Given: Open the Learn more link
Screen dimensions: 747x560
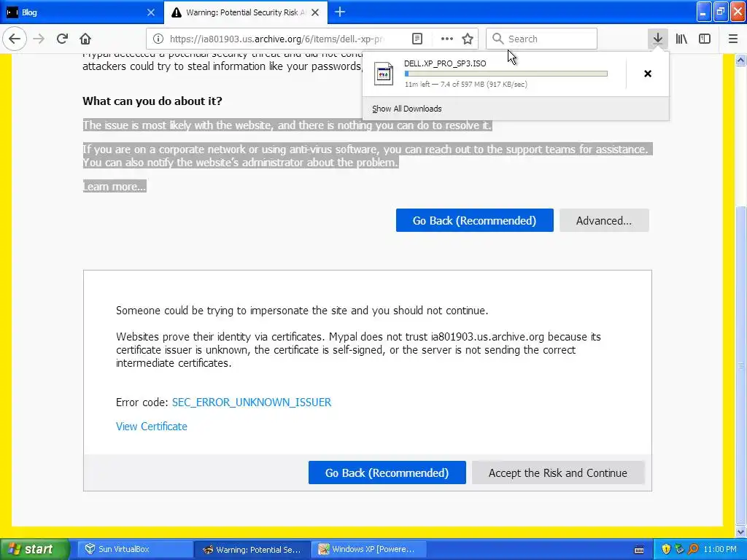Looking at the screenshot, I should (x=115, y=186).
